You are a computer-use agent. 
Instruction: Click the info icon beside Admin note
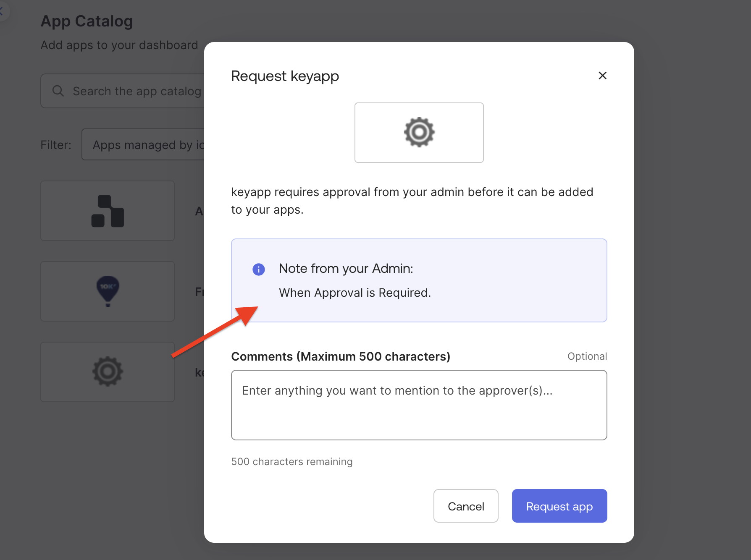point(259,269)
